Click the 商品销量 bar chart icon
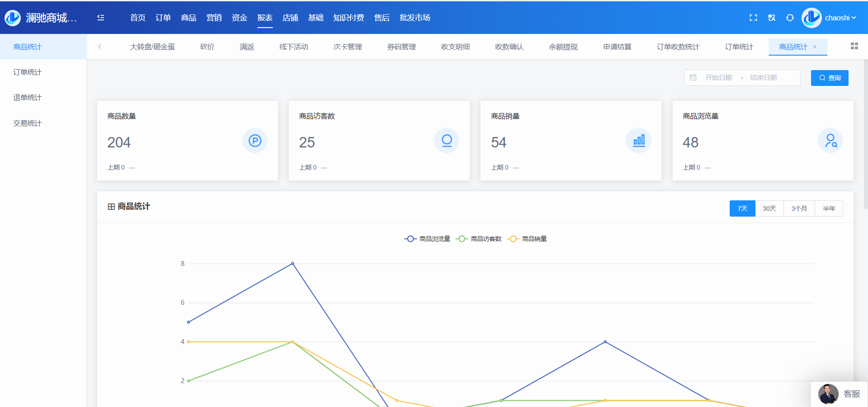 (x=638, y=141)
